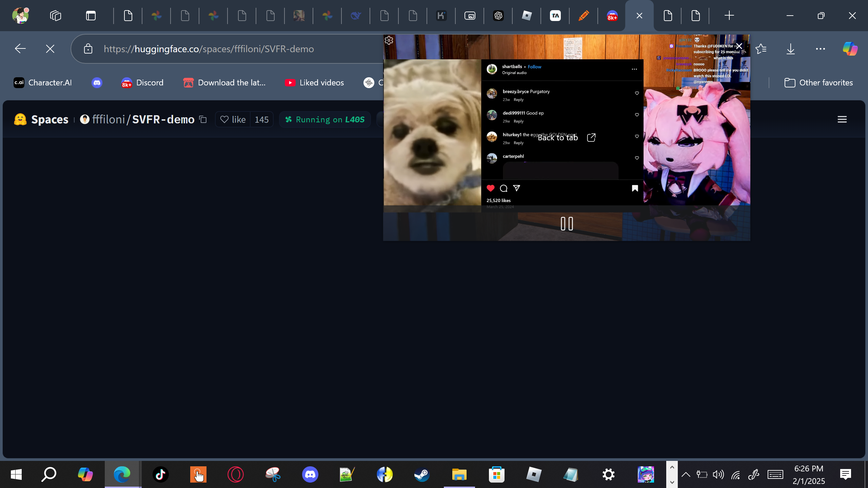Like the SVFR-demo space
The height and width of the screenshot is (488, 868).
233,120
